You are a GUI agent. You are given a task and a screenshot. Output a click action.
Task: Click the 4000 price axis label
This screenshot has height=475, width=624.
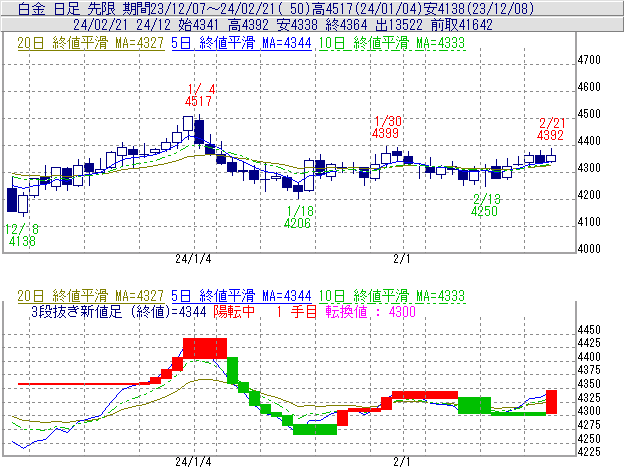(x=589, y=249)
